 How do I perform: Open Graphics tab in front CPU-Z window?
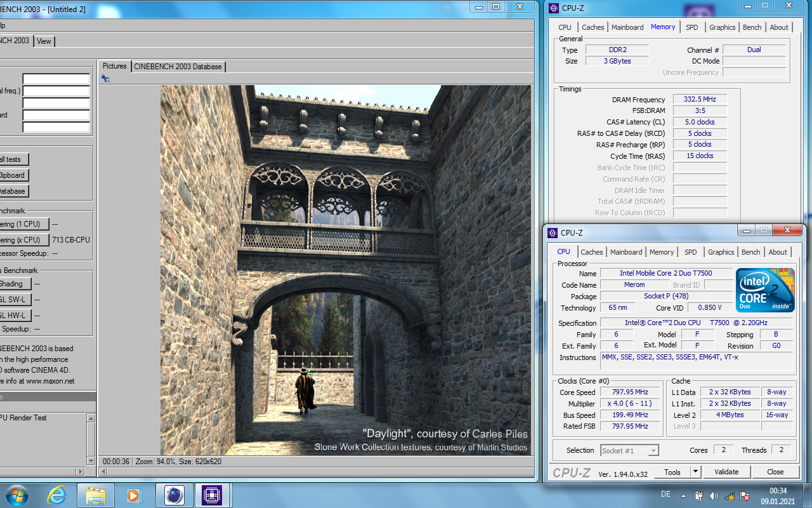(x=721, y=252)
